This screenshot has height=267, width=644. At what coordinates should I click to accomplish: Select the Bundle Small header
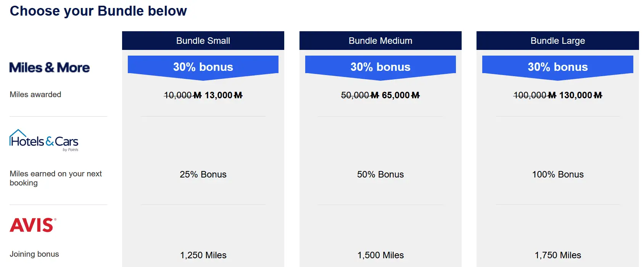(203, 41)
